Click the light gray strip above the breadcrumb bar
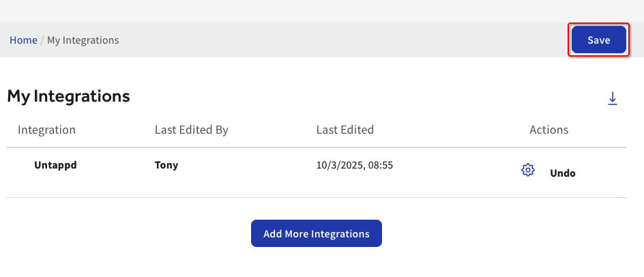 pos(322,10)
